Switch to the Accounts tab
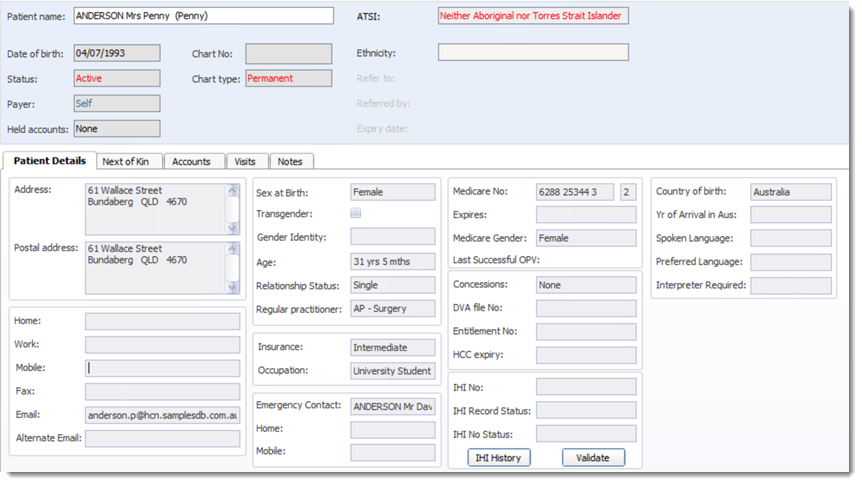This screenshot has width=862, height=484. coord(191,161)
